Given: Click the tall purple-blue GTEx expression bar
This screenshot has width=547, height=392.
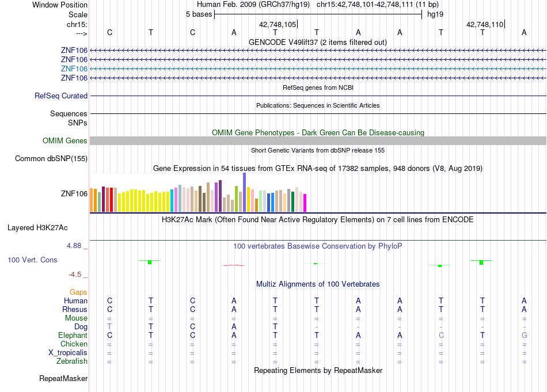Looking at the screenshot, I should pos(245,192).
